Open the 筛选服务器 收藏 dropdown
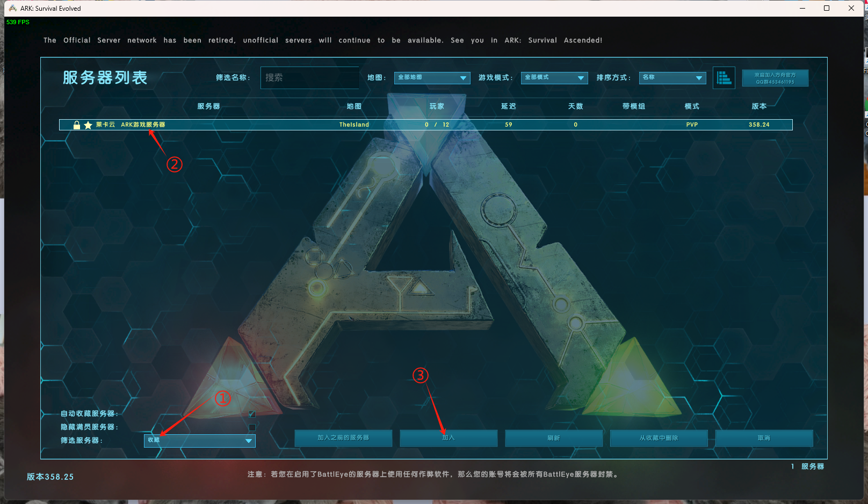Screen dimensions: 868x504 pyautogui.click(x=199, y=441)
